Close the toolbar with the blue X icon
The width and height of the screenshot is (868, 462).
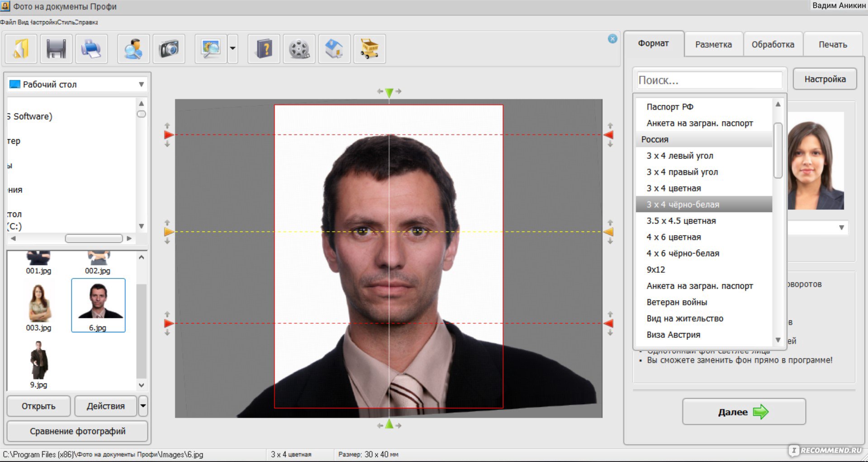coord(612,39)
